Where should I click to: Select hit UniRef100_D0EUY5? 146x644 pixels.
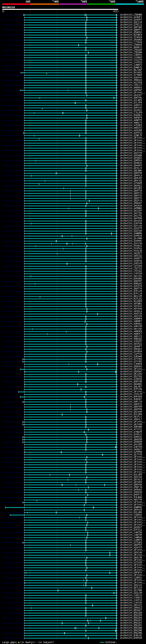coord(131,263)
